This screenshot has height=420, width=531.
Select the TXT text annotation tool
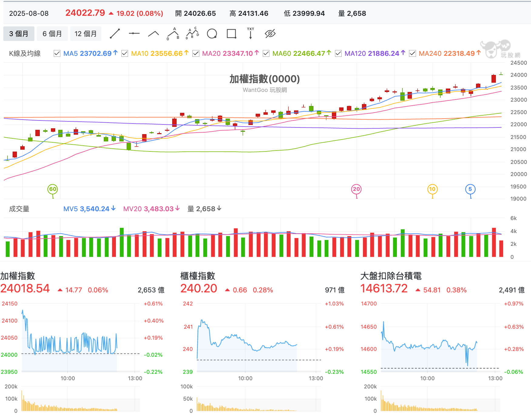pos(251,33)
